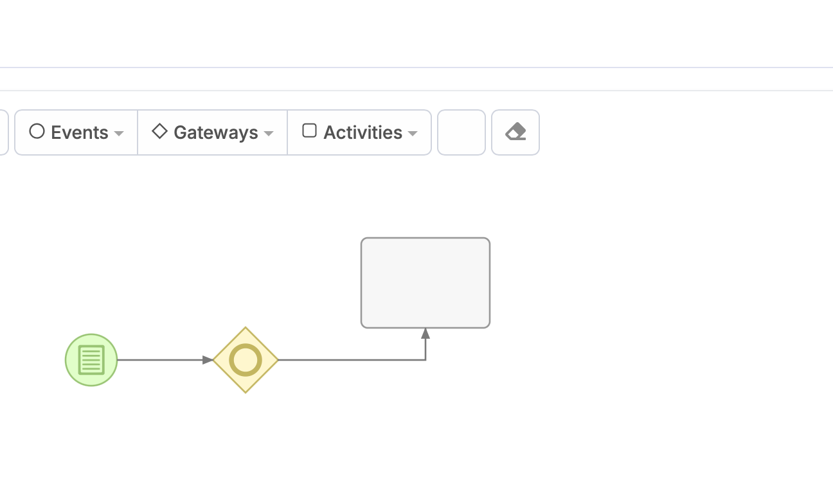This screenshot has height=504, width=833.
Task: Select the connector between start event and gateway
Action: pyautogui.click(x=161, y=360)
